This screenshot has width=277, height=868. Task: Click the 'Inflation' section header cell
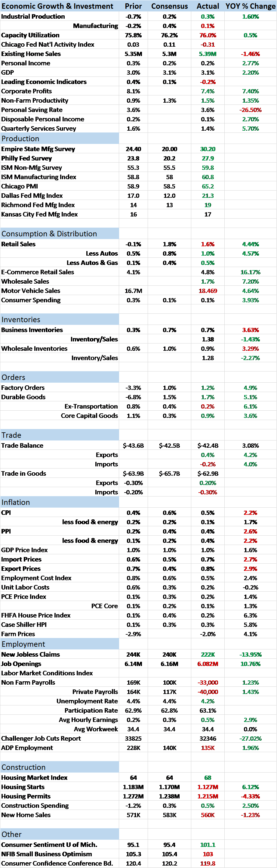59,502
